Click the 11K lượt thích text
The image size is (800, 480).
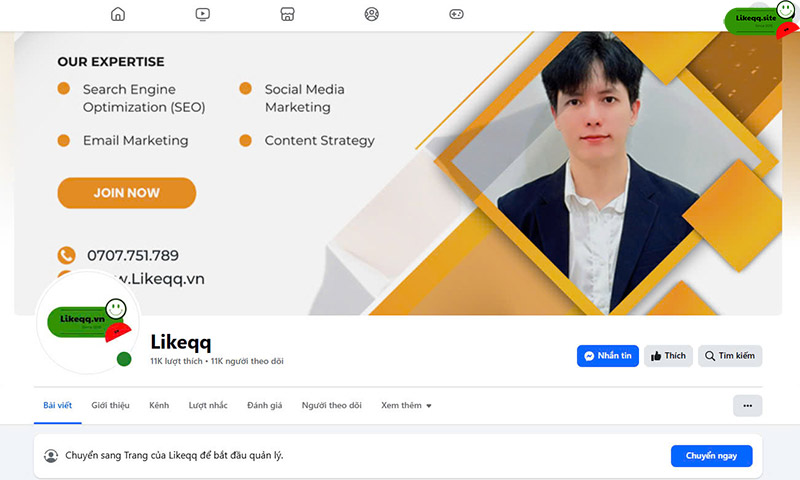tap(176, 361)
